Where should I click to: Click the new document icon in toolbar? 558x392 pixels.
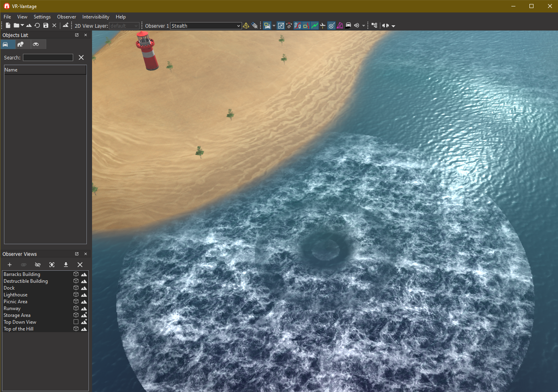(8, 25)
